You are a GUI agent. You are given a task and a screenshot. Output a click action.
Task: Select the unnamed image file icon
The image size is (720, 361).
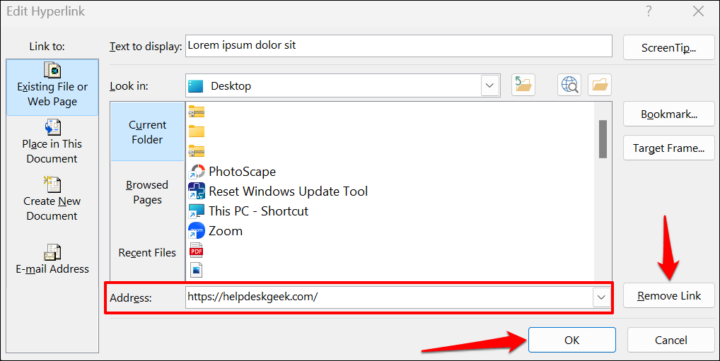197,270
